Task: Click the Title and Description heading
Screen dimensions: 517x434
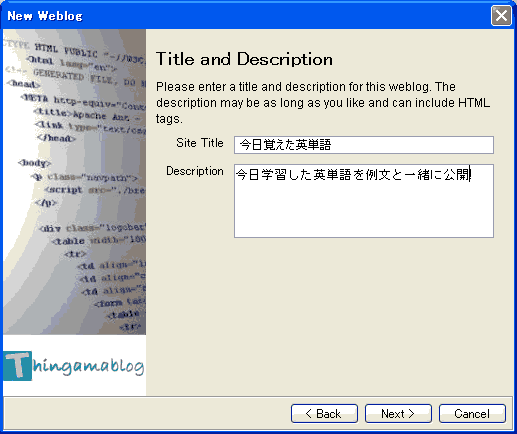Action: [244, 59]
